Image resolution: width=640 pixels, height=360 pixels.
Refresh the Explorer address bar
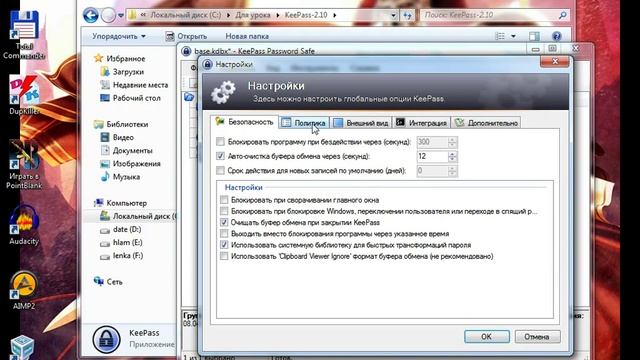click(x=407, y=16)
